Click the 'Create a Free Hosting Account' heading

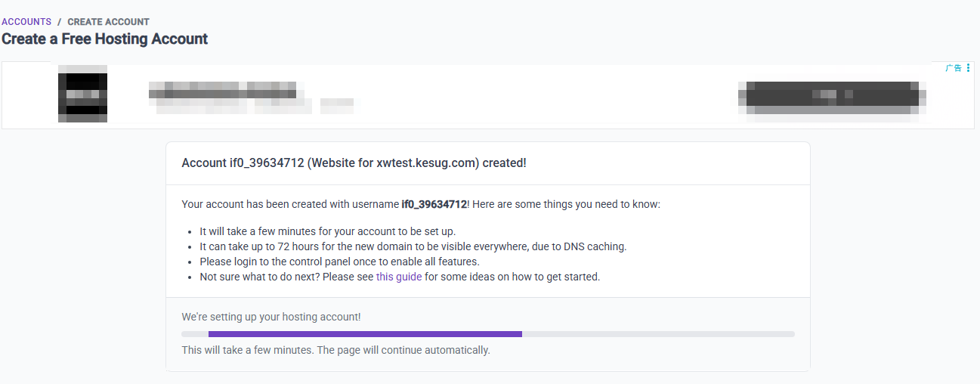click(105, 39)
